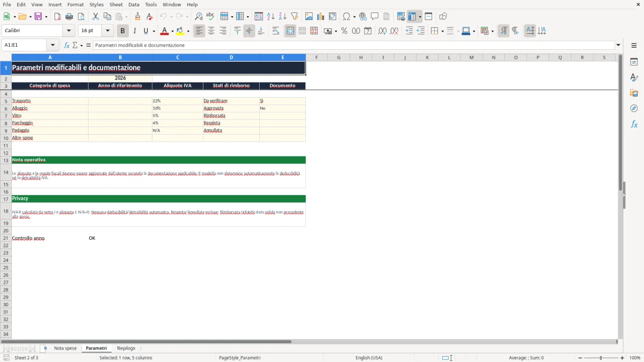
Task: Toggle Align Left
Action: [x=199, y=31]
